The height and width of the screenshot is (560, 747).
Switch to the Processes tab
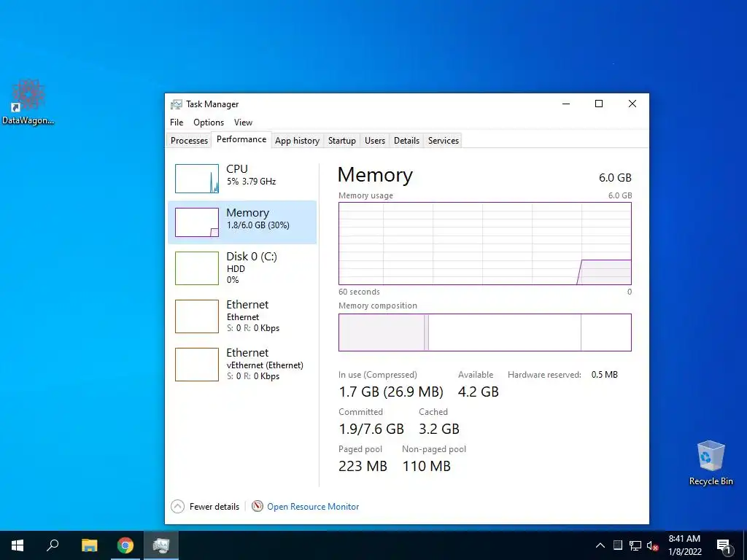pos(189,141)
